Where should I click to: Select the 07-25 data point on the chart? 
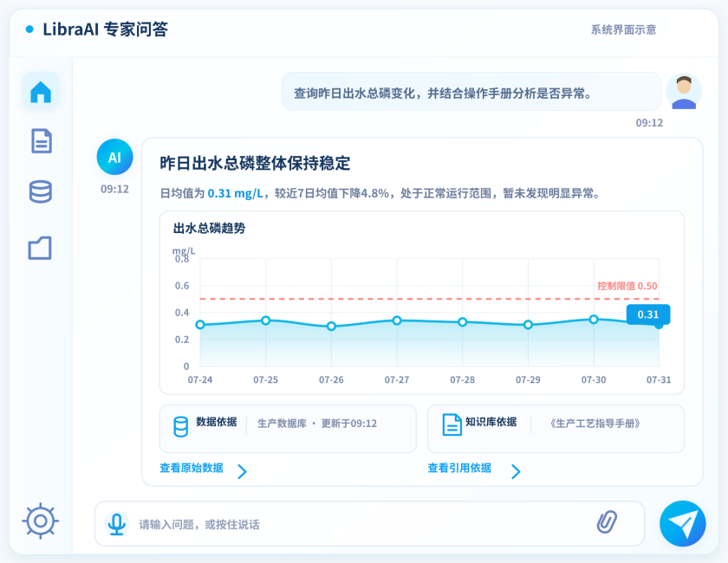tap(265, 320)
